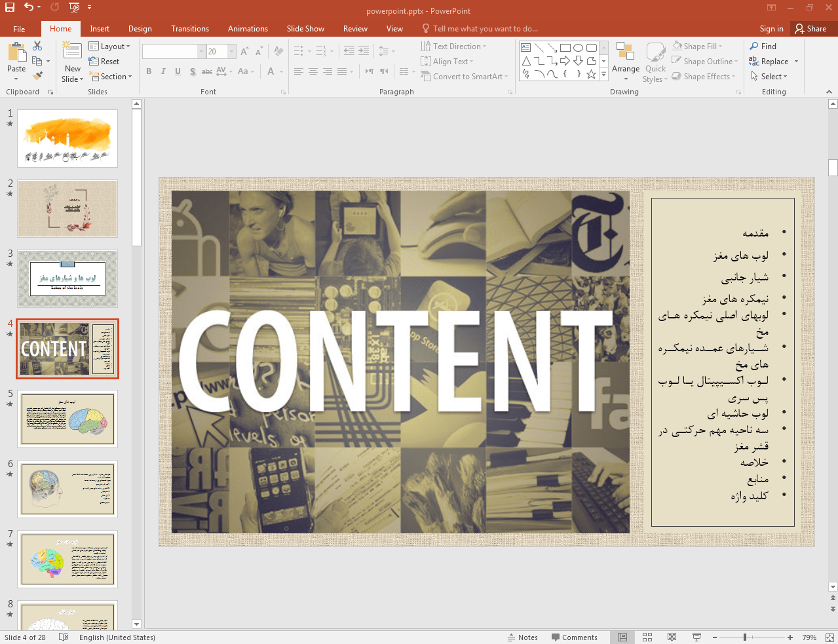Screen dimensions: 838x644
Task: Fit slide to current window
Action: pyautogui.click(x=829, y=637)
